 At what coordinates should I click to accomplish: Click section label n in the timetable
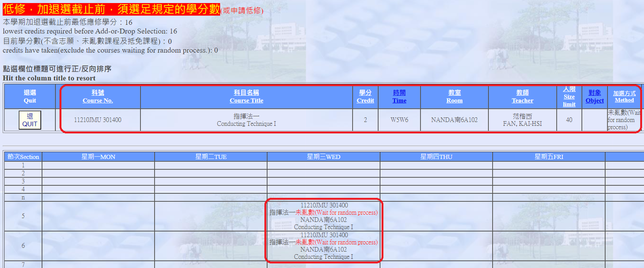(23, 197)
